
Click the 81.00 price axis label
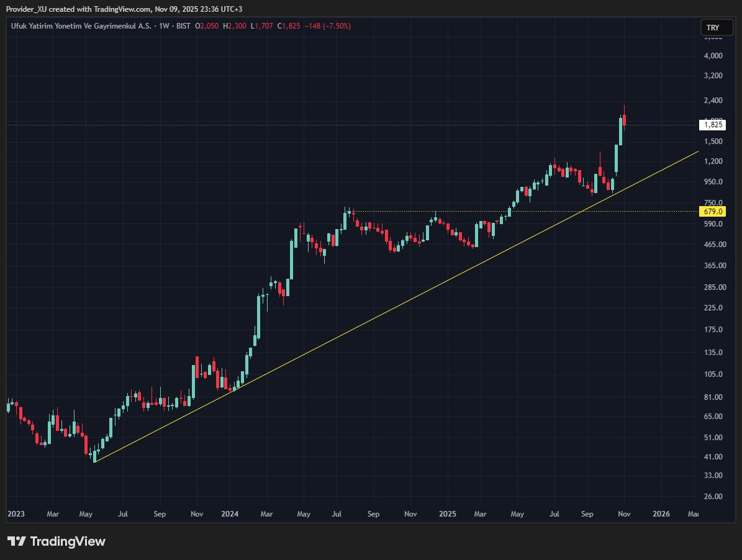[713, 397]
